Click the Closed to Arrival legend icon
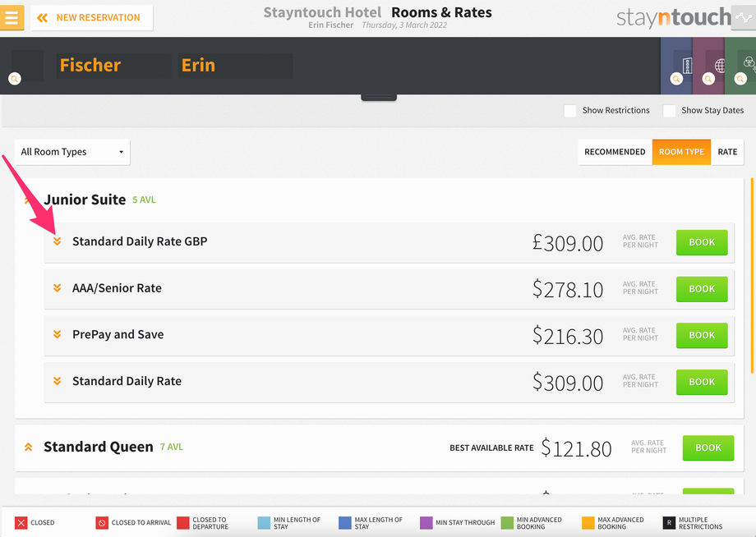The height and width of the screenshot is (537, 756). [102, 523]
